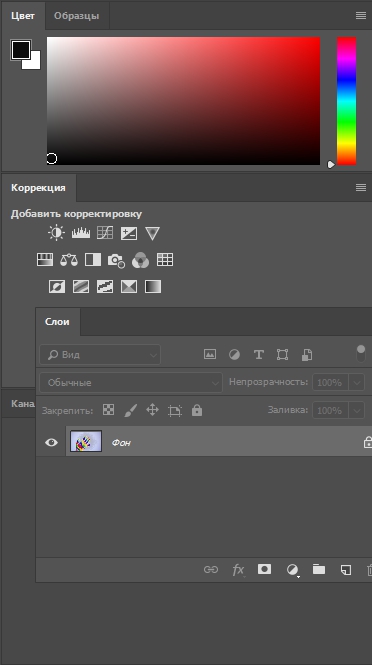
Task: Open layer styles fx menu
Action: pos(238,570)
